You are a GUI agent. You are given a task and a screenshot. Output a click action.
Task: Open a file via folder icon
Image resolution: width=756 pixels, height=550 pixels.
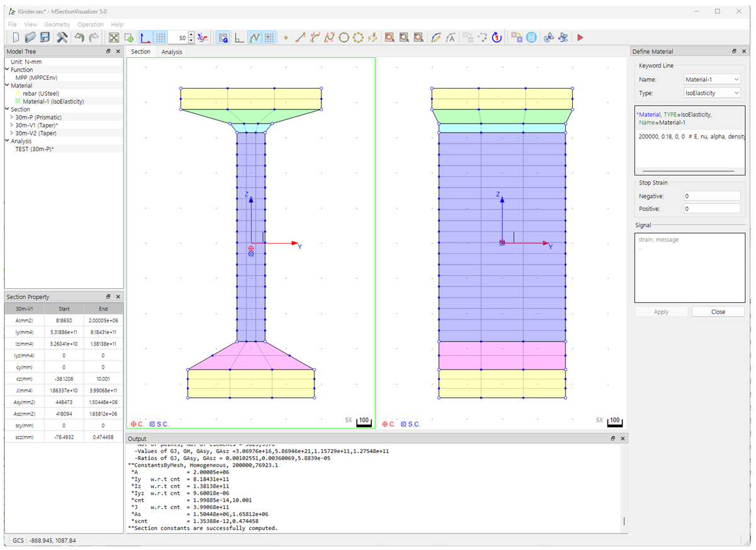pos(30,38)
